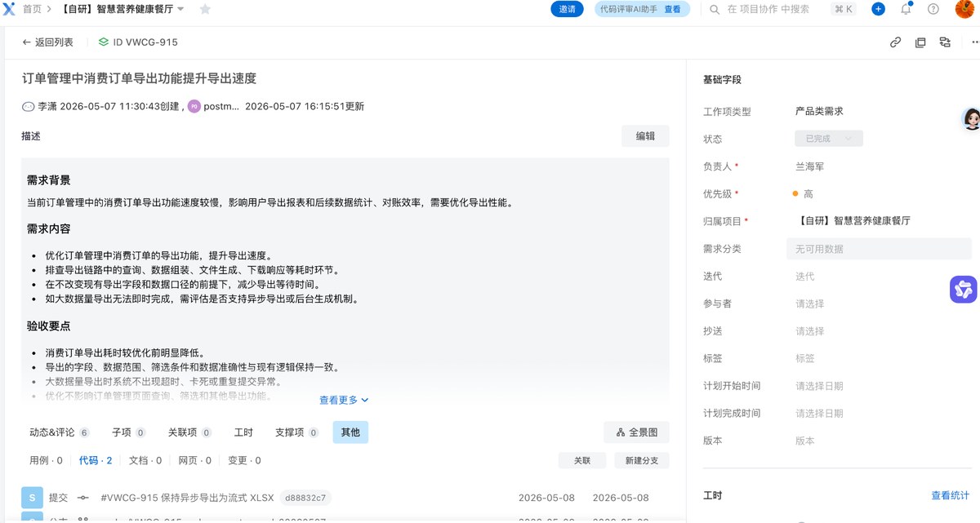Click the 归属项目 value field

(x=853, y=221)
